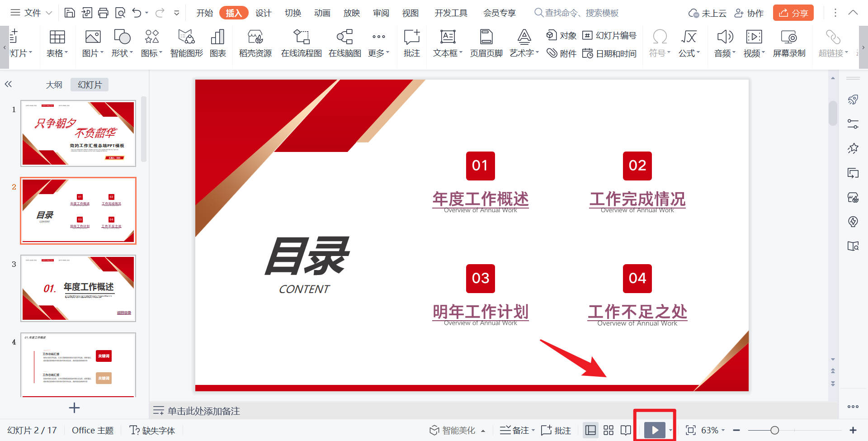Insert a picture with 图片
This screenshot has height=441, width=868.
(x=93, y=44)
